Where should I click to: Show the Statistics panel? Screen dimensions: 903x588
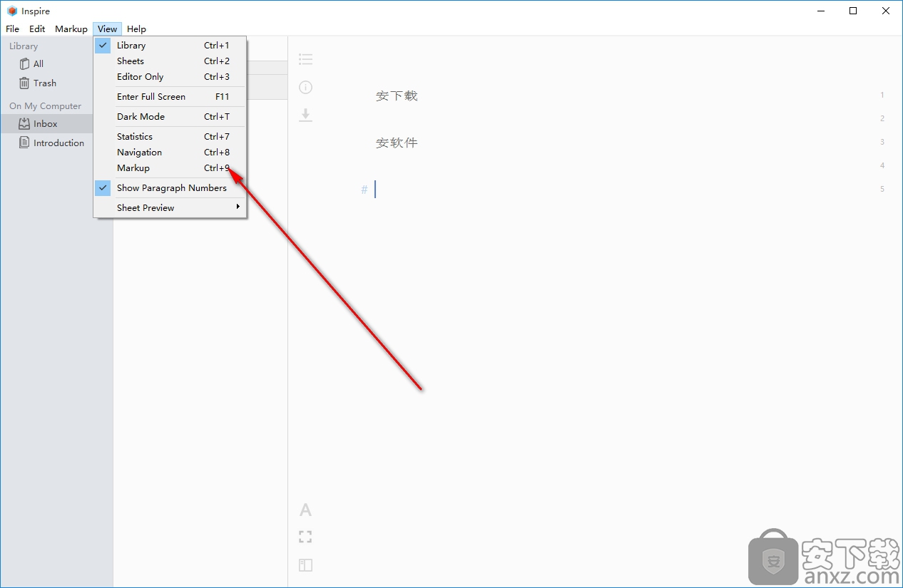170,136
